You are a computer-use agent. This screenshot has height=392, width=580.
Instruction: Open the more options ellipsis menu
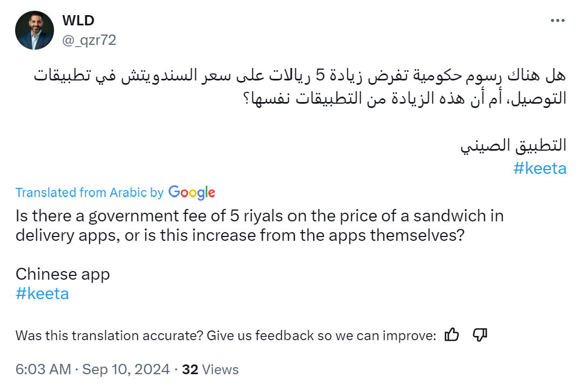[x=557, y=21]
